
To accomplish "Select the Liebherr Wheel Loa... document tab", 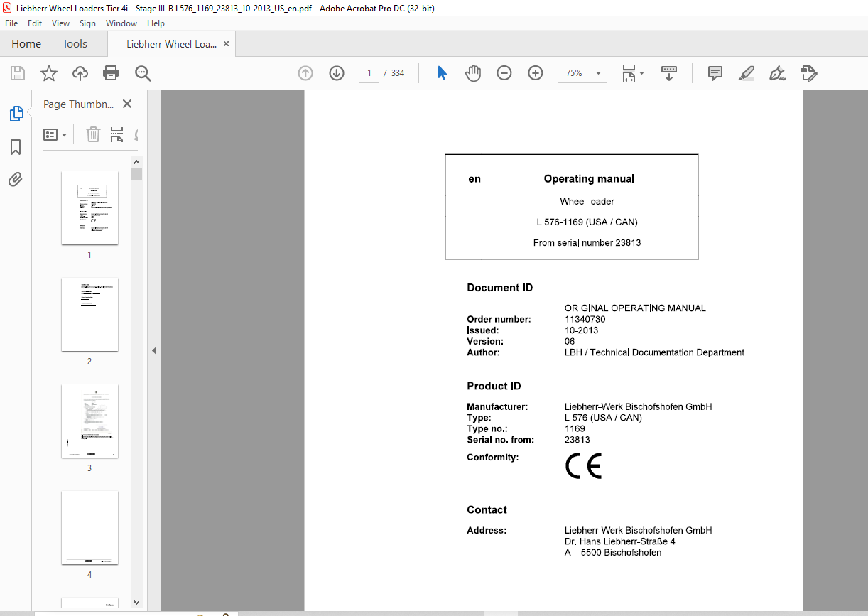I will click(171, 44).
